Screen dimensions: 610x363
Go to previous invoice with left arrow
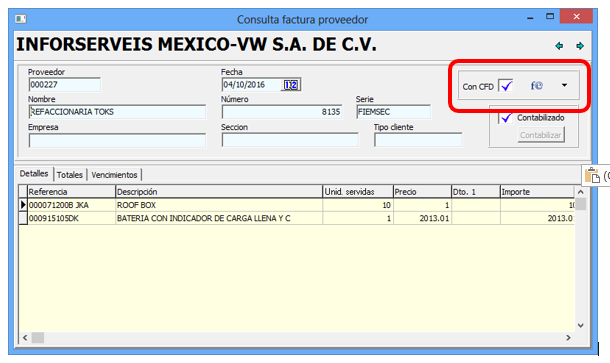pos(559,46)
